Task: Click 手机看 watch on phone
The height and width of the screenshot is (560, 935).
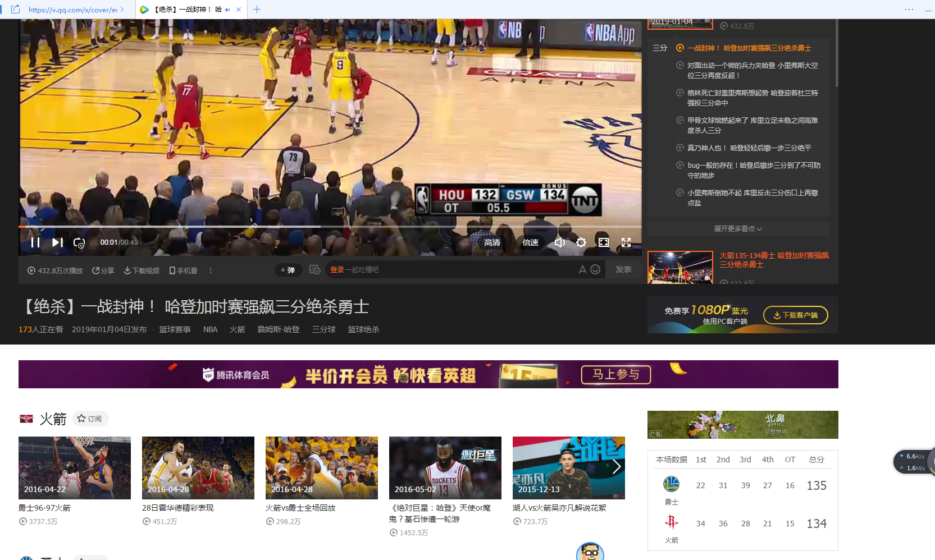Action: 184,270
